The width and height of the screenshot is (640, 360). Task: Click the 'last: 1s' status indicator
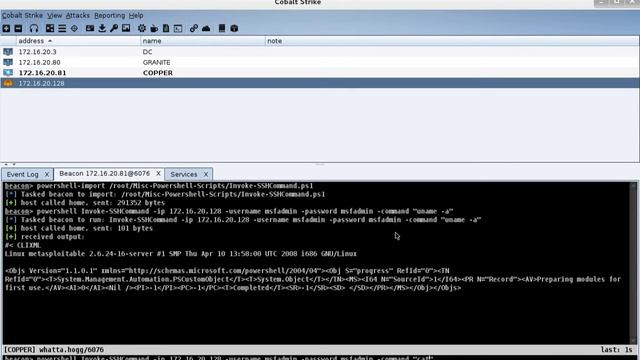coord(616,350)
